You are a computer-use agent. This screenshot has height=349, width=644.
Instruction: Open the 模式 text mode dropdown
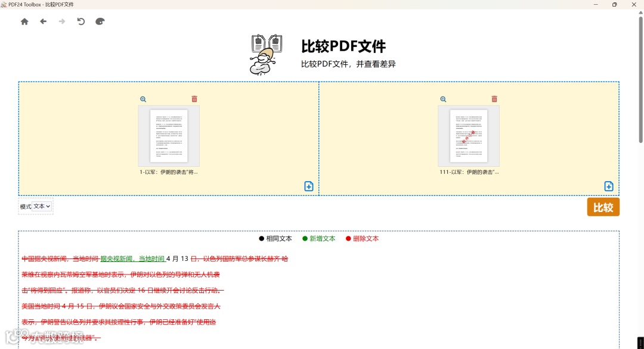pyautogui.click(x=41, y=206)
